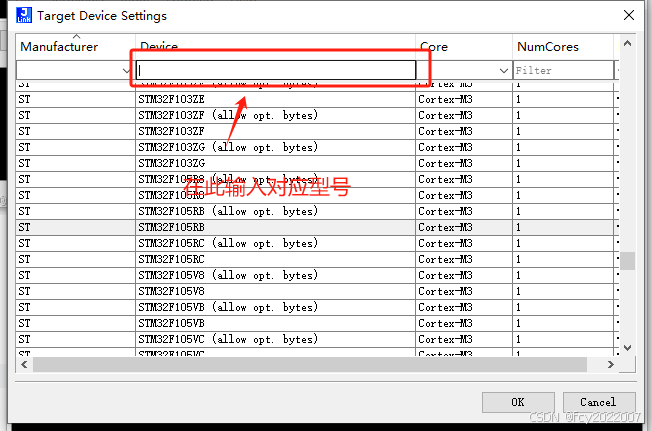Screen dimensions: 652x431
Task: Select STM32F103ZG (allow opt. bytes) row
Action: (x=315, y=147)
